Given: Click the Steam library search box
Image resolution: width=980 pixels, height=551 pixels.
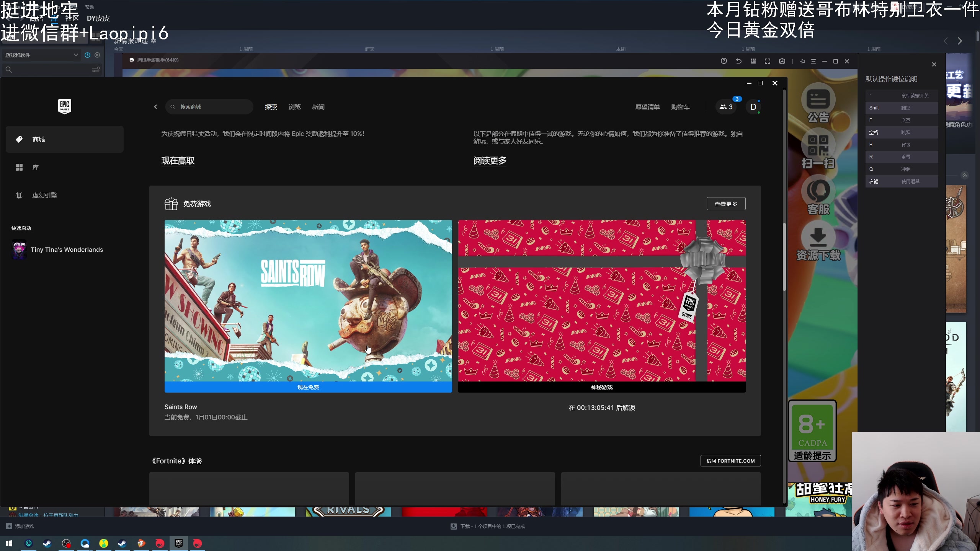Looking at the screenshot, I should (x=52, y=70).
